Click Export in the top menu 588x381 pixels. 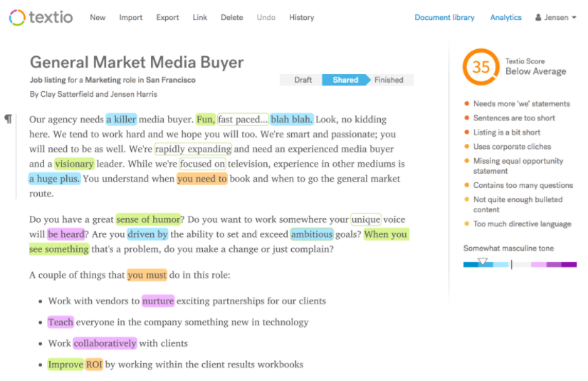[167, 17]
